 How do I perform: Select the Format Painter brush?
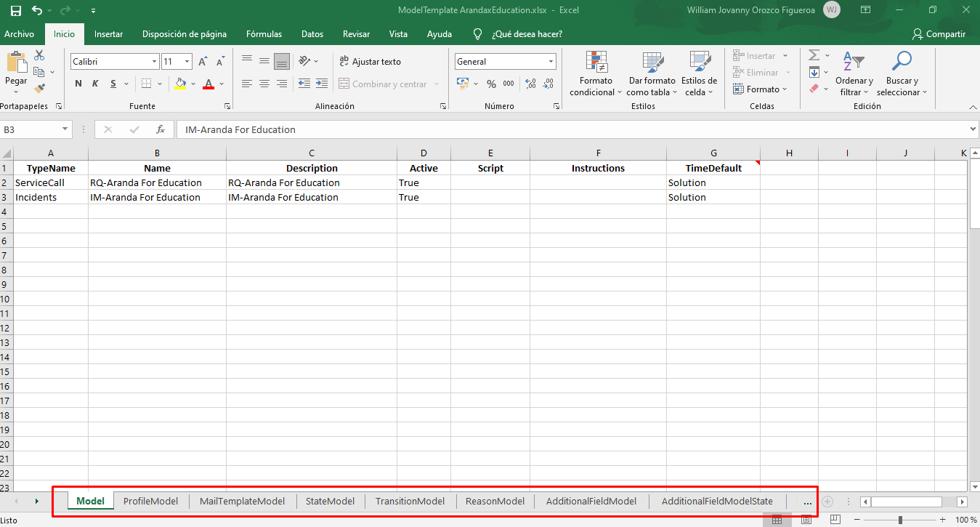pos(39,88)
